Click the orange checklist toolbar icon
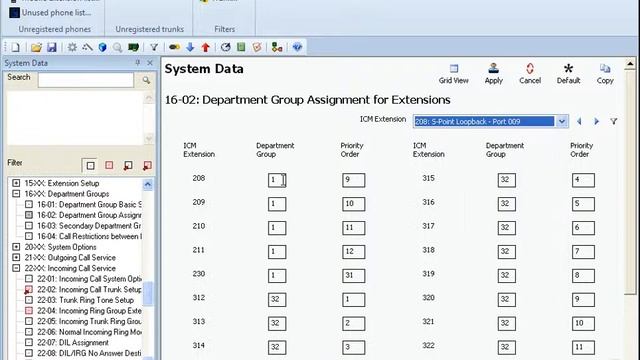Viewport: 640px width, 360px height. click(x=257, y=47)
